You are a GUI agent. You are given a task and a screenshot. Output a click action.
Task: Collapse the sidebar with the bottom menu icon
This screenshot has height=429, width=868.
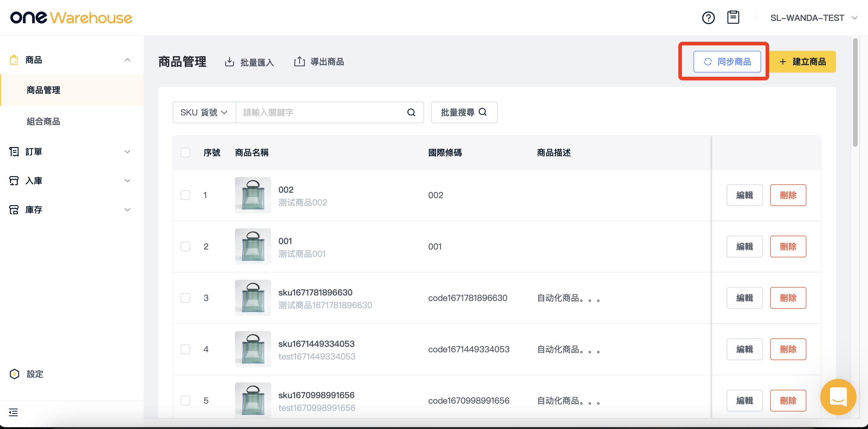point(14,412)
